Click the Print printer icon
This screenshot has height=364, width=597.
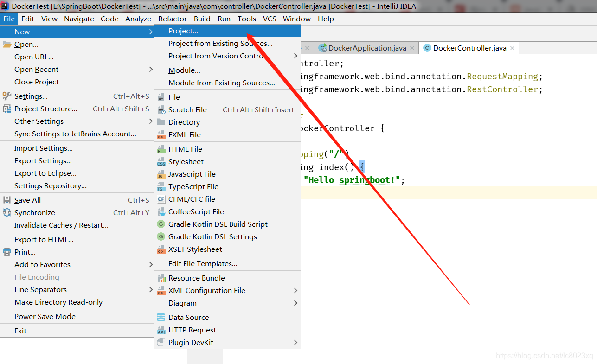[7, 252]
